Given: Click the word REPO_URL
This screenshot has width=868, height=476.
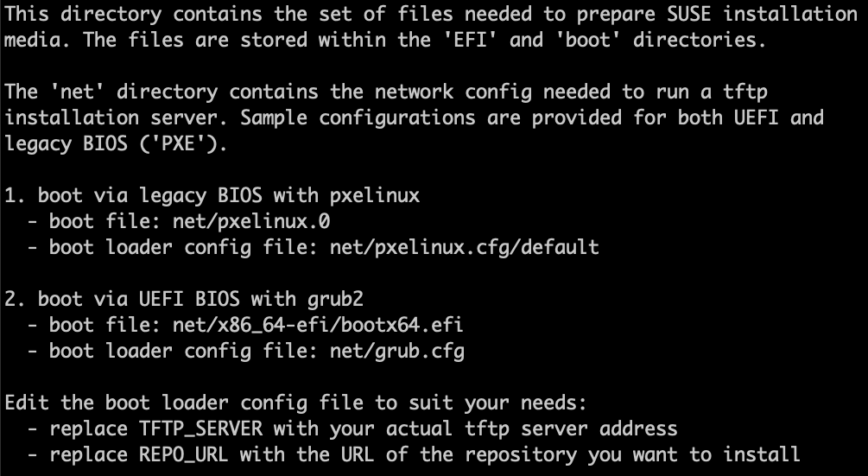Looking at the screenshot, I should tap(183, 454).
